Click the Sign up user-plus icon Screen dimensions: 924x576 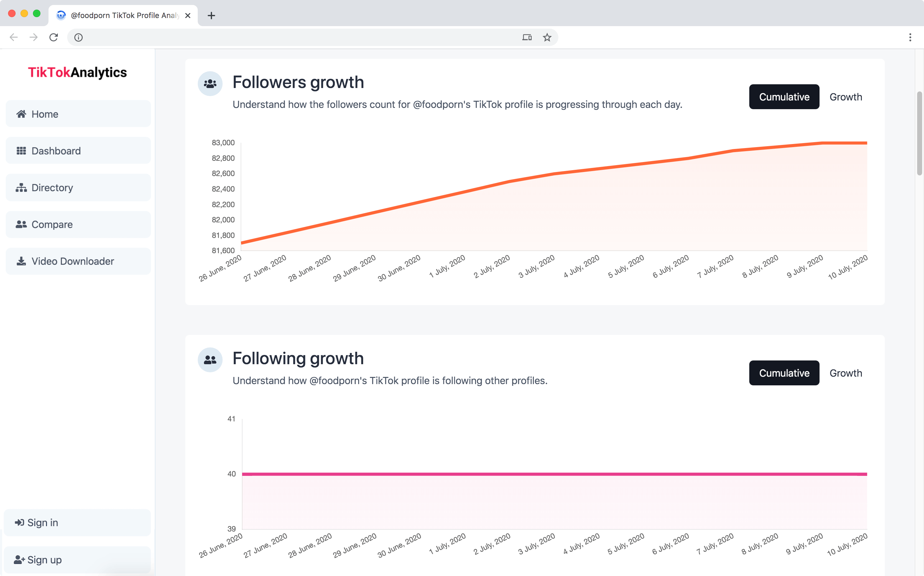(19, 560)
